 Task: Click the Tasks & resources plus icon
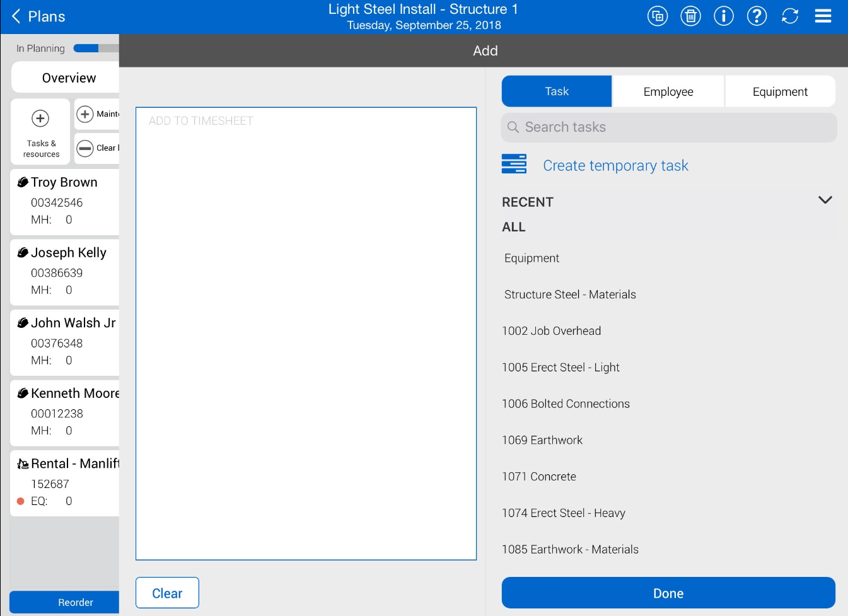pyautogui.click(x=40, y=119)
